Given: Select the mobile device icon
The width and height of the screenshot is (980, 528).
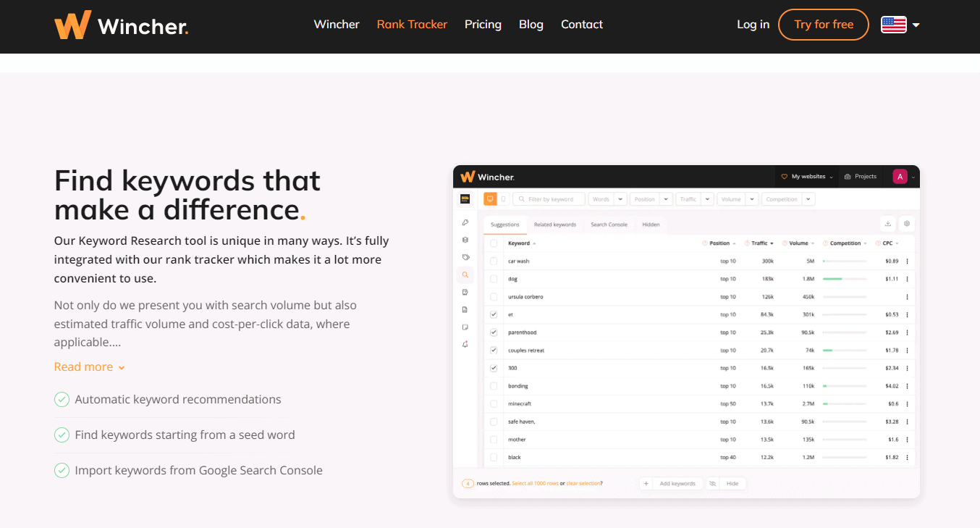Looking at the screenshot, I should pos(503,198).
